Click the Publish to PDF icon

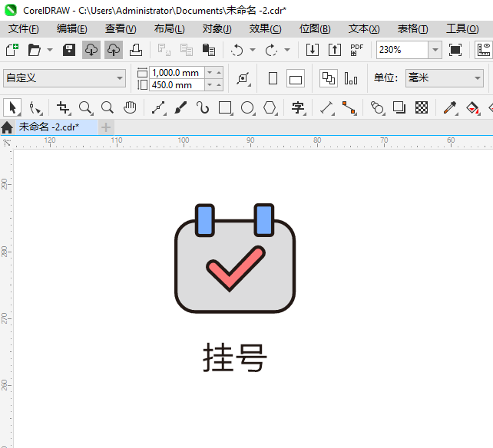click(x=356, y=50)
